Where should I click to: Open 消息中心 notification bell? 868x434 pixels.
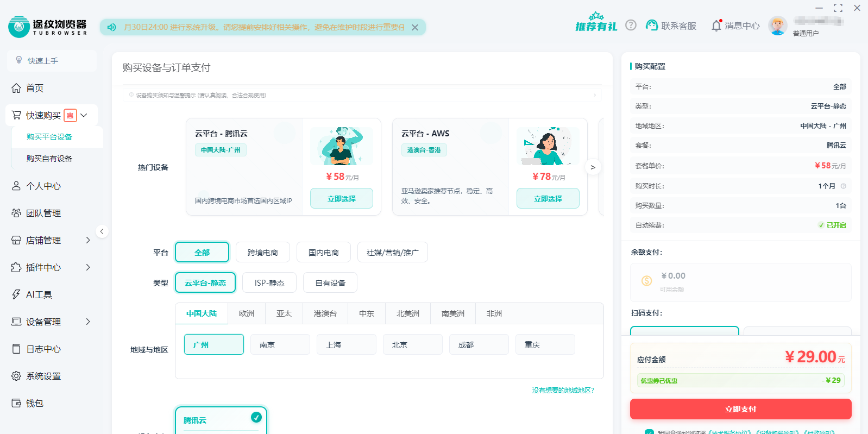coord(716,26)
